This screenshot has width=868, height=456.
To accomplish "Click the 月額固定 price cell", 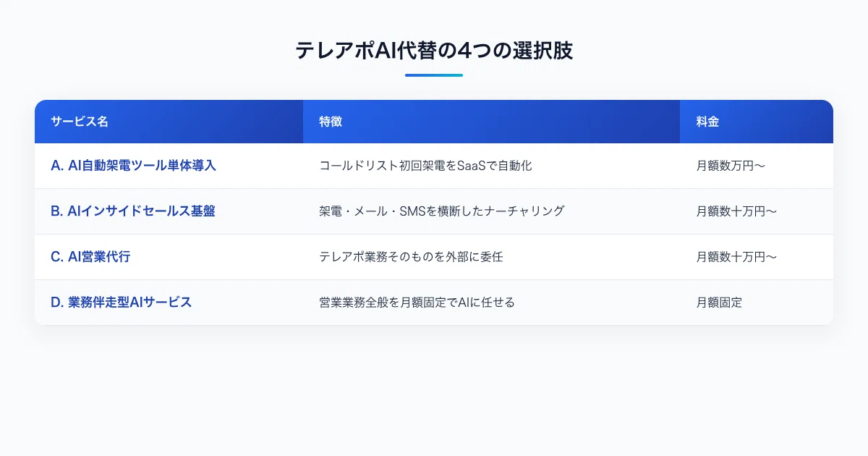I will [x=719, y=303].
